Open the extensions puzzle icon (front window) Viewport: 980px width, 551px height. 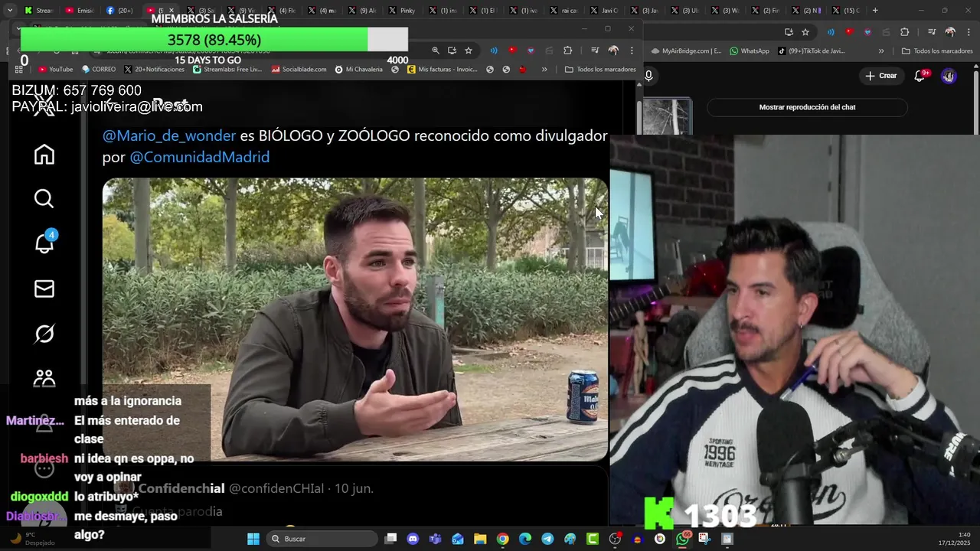[x=567, y=51]
